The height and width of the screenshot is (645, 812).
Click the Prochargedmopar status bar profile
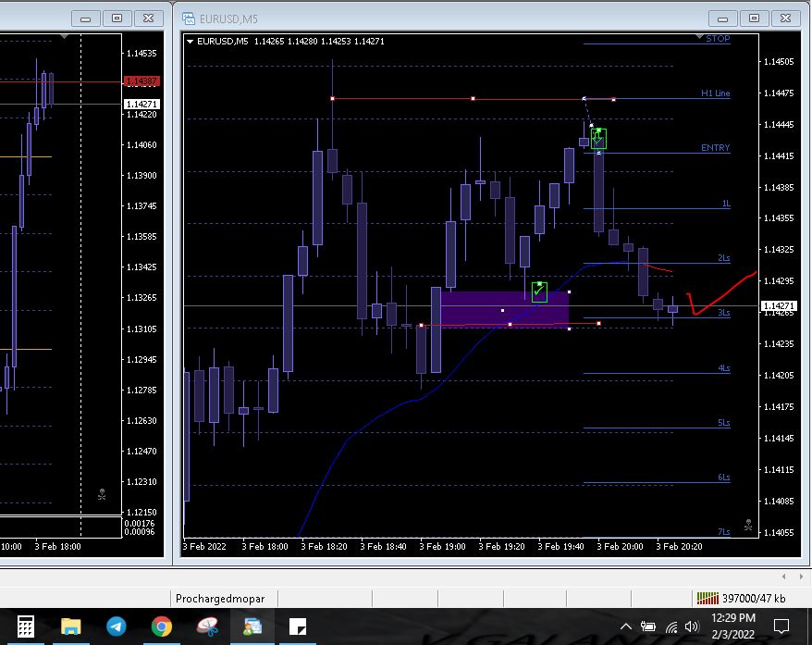coord(220,599)
